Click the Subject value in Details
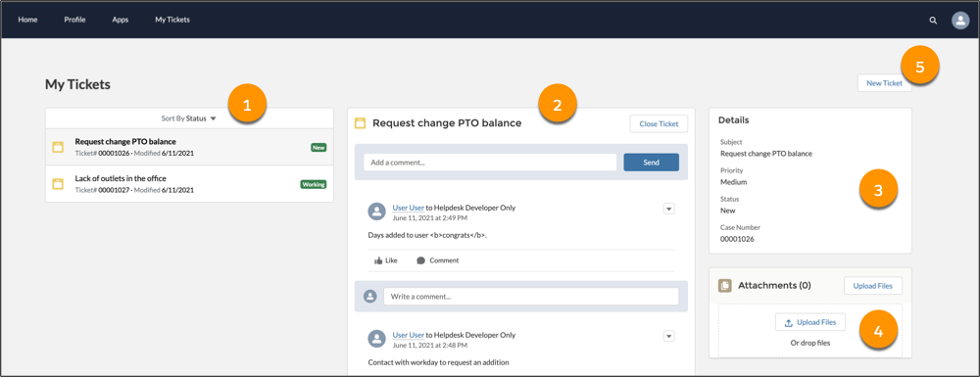The width and height of the screenshot is (980, 377). coord(766,154)
